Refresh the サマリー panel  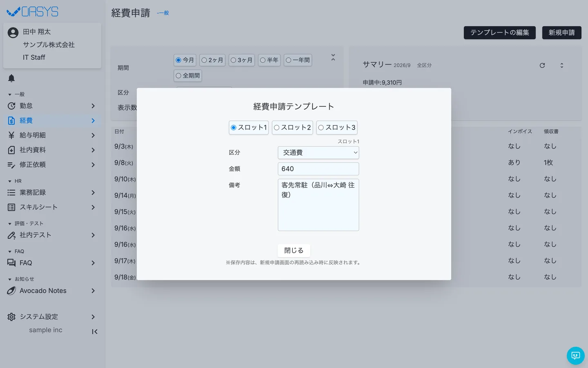click(x=542, y=65)
